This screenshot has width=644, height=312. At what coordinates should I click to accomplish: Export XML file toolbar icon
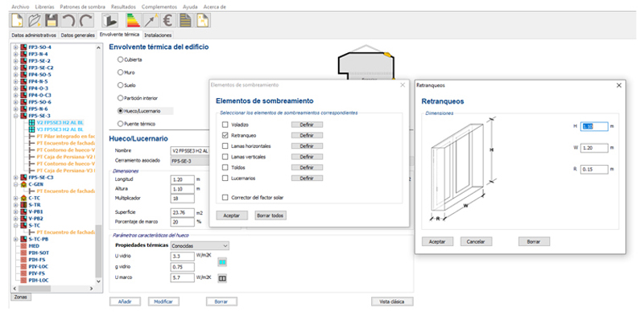point(203,21)
